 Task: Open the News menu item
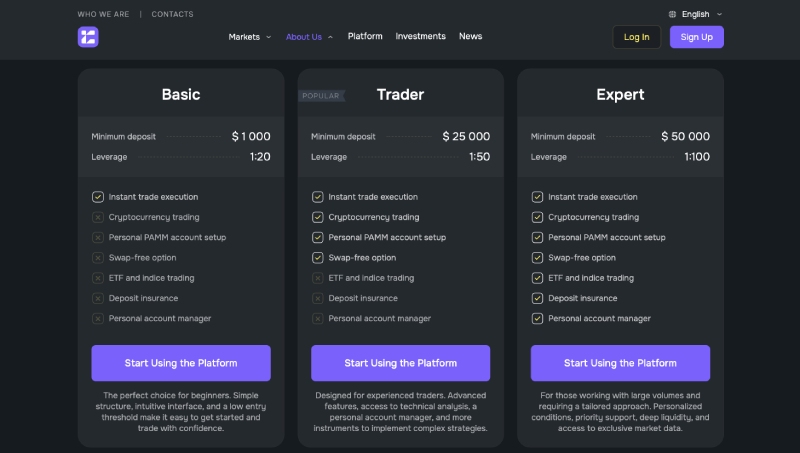[x=470, y=36]
